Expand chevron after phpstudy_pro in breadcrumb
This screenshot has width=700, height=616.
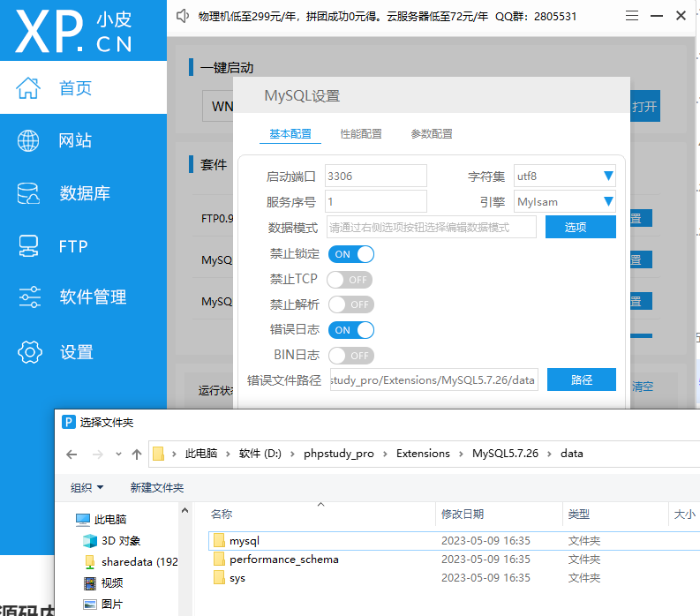point(385,454)
